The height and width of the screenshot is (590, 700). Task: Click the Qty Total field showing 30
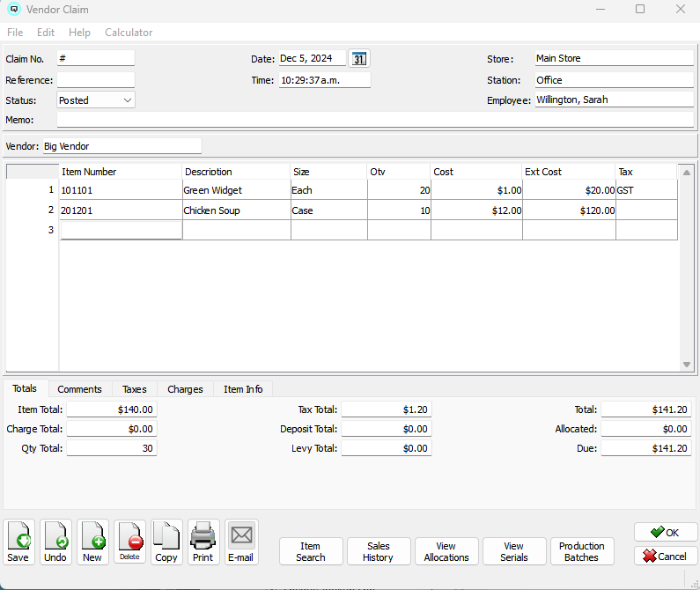112,448
